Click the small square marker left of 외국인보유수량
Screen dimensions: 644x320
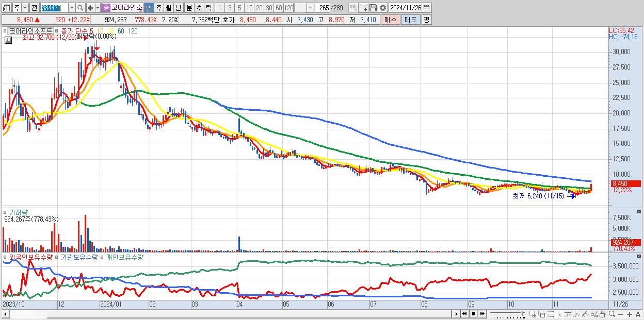click(x=6, y=257)
